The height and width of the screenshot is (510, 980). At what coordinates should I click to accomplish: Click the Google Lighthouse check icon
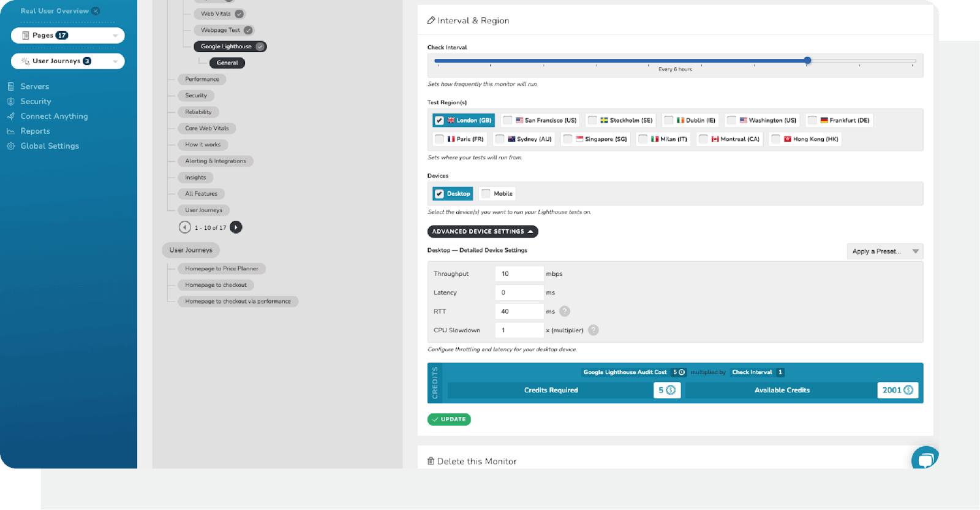[x=260, y=47]
